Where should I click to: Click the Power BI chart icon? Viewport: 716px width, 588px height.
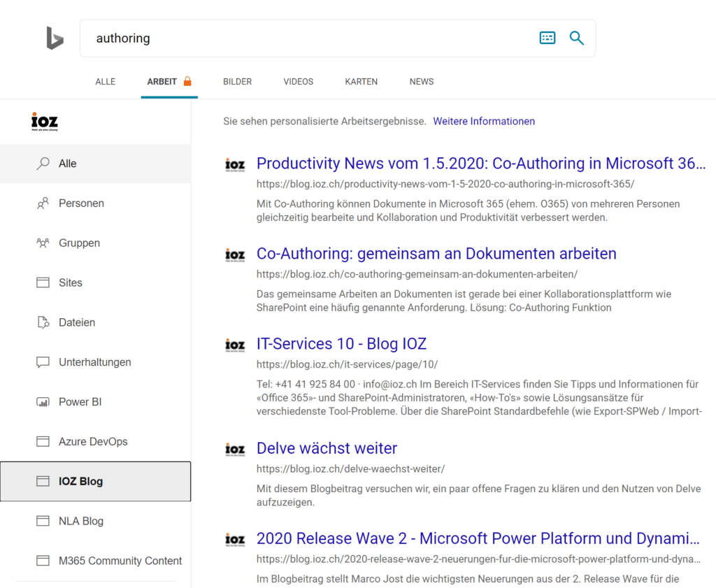tap(43, 402)
